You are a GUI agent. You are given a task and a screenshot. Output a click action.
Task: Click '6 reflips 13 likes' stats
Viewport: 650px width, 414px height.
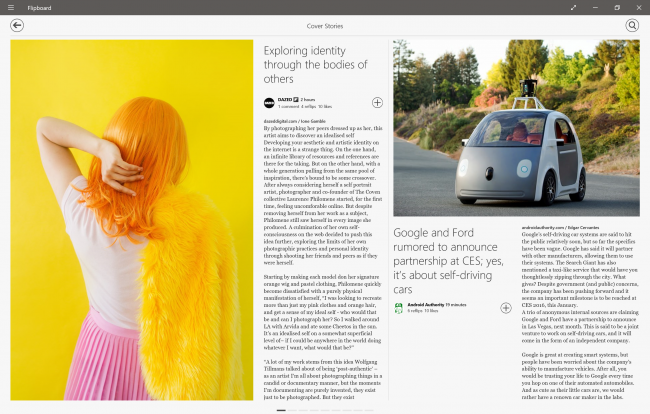422,310
